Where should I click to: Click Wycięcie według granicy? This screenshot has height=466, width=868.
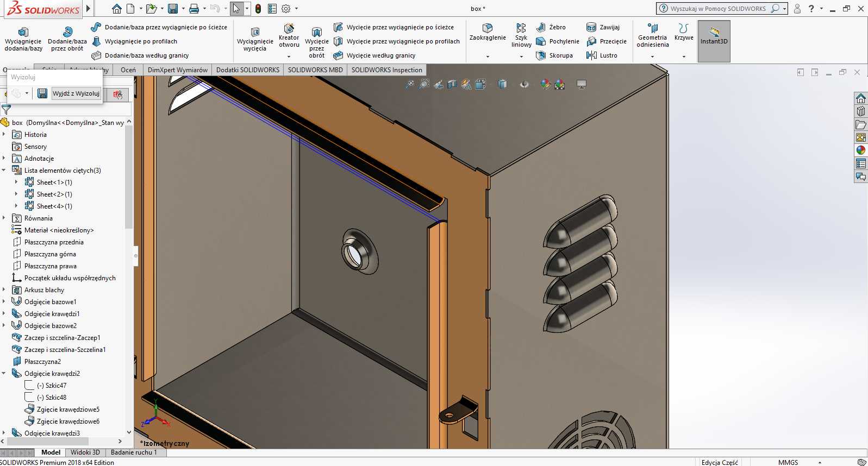(374, 55)
